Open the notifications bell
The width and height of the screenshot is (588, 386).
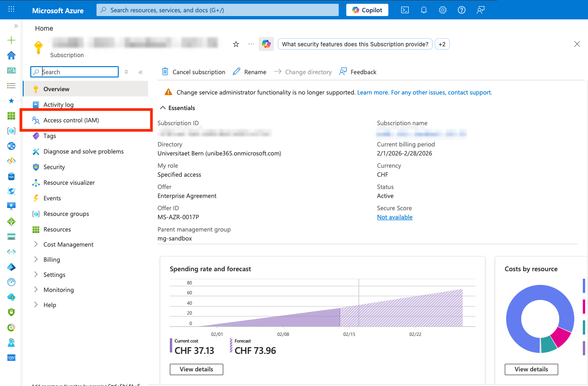point(424,10)
